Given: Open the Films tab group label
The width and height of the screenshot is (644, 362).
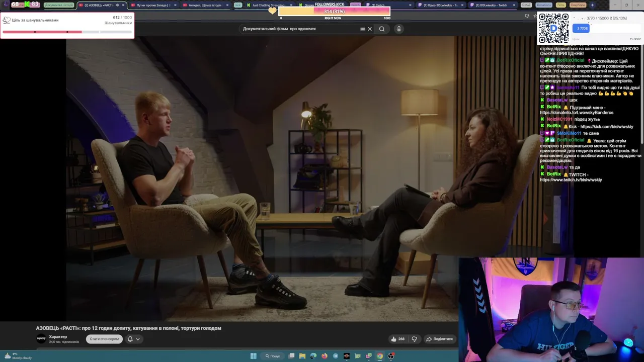Looking at the screenshot, I should [561, 5].
